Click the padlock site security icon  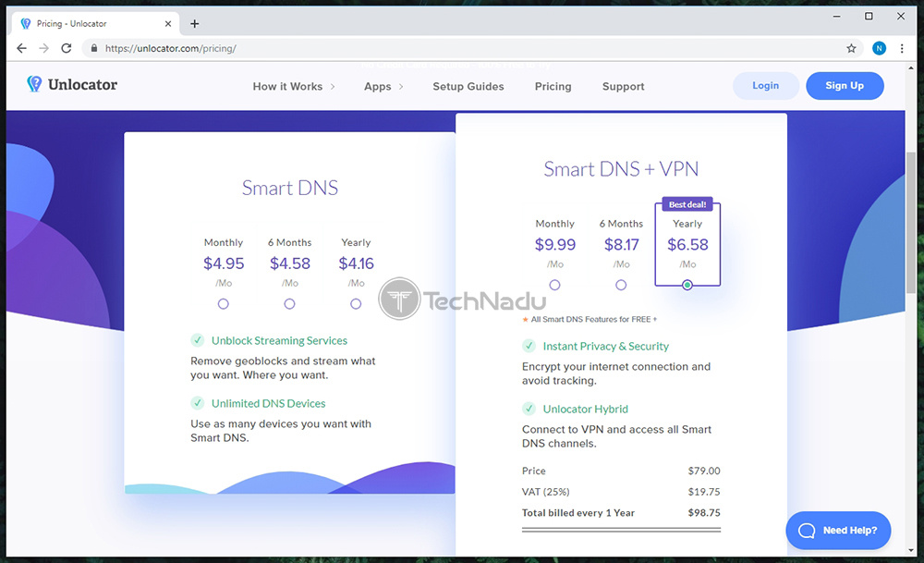click(93, 48)
